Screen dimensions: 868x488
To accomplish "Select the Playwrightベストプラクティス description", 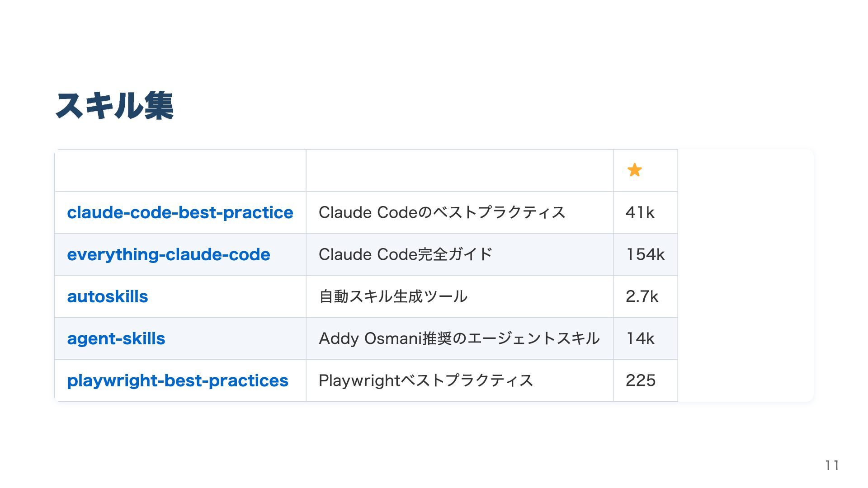I will coord(425,380).
